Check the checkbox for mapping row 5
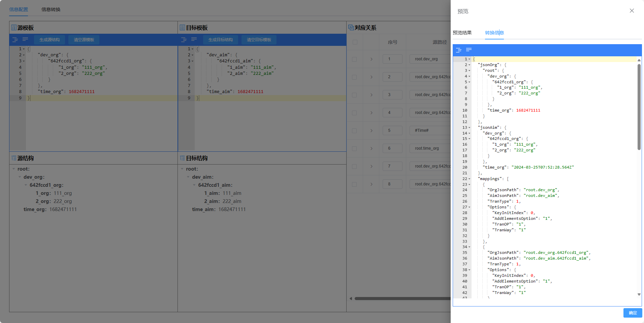This screenshot has width=644, height=323. click(354, 131)
